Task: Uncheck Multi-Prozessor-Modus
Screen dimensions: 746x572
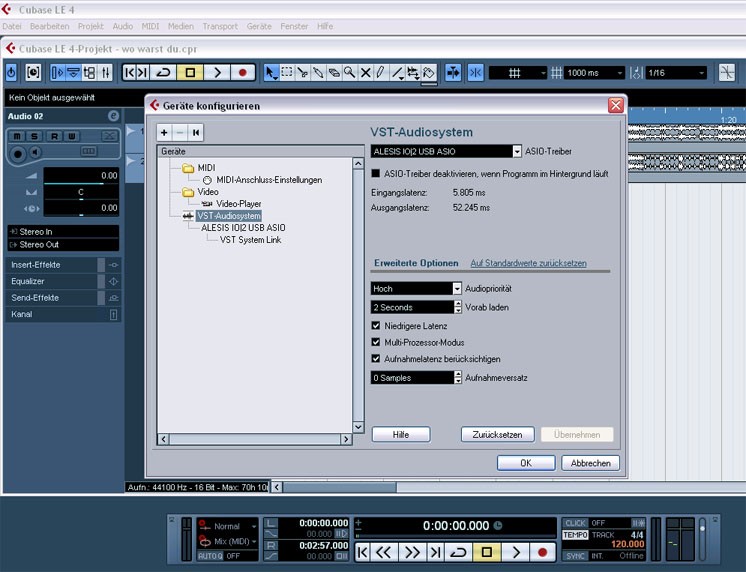Action: [x=376, y=342]
